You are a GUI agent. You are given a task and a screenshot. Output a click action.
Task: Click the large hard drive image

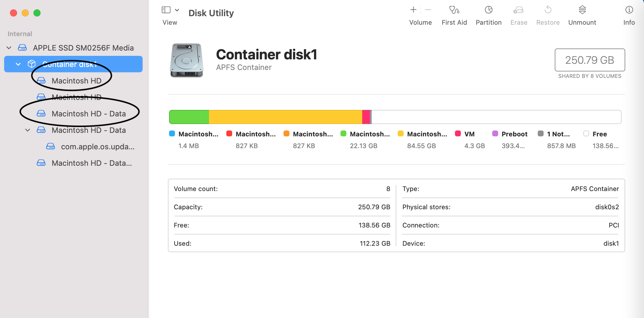point(187,60)
